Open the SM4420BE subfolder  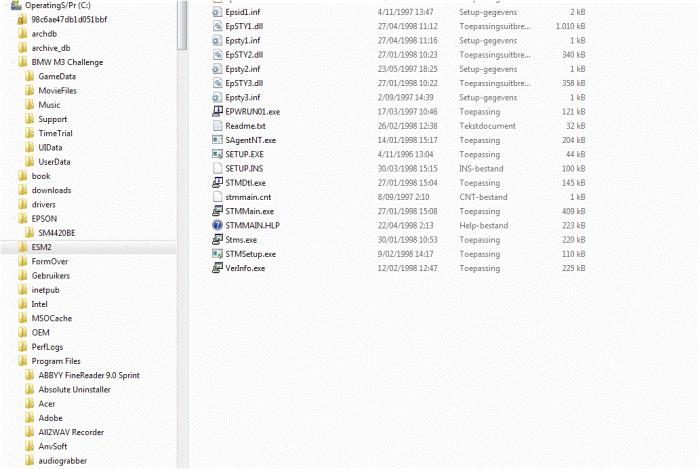pyautogui.click(x=57, y=233)
